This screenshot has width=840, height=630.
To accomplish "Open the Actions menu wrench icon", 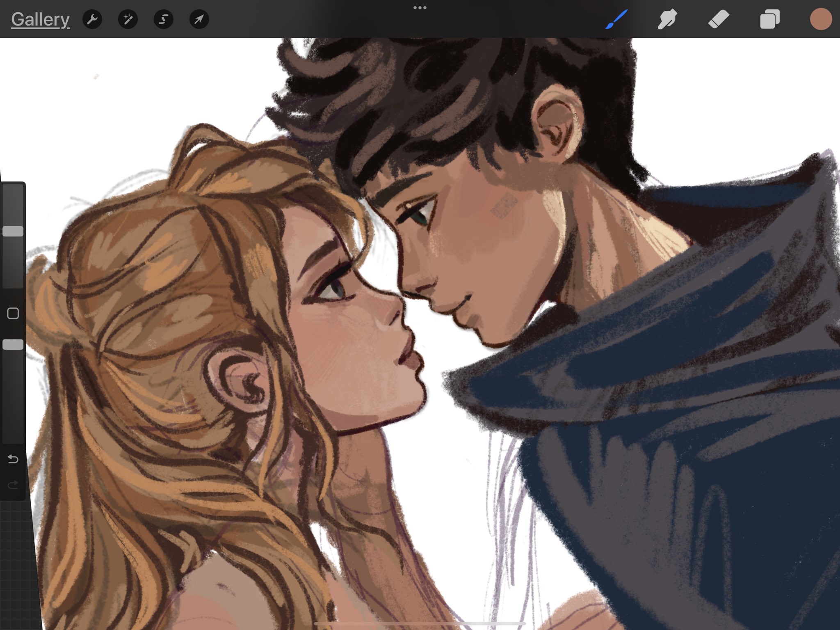I will (92, 19).
